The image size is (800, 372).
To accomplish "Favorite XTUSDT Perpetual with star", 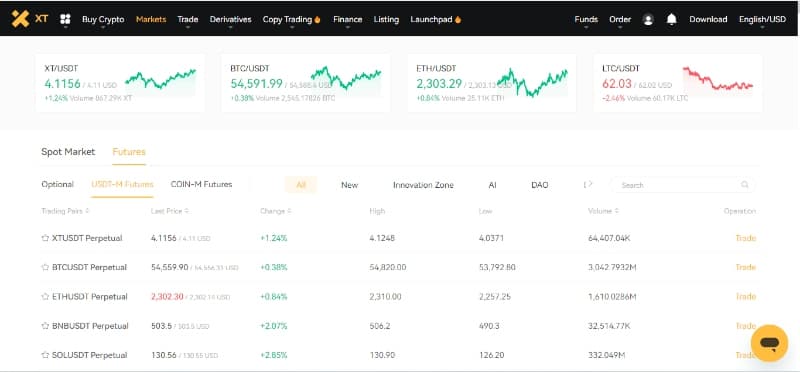I will click(x=45, y=238).
